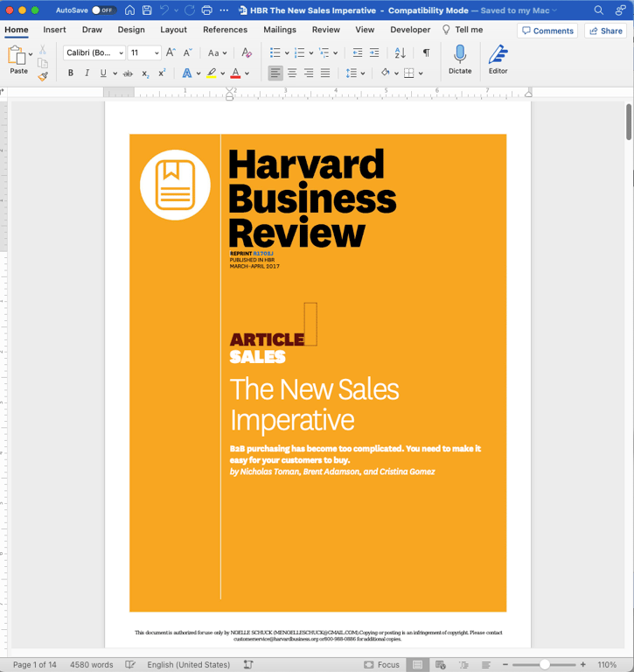Image resolution: width=634 pixels, height=672 pixels.
Task: Redo the action in title bar
Action: point(190,10)
